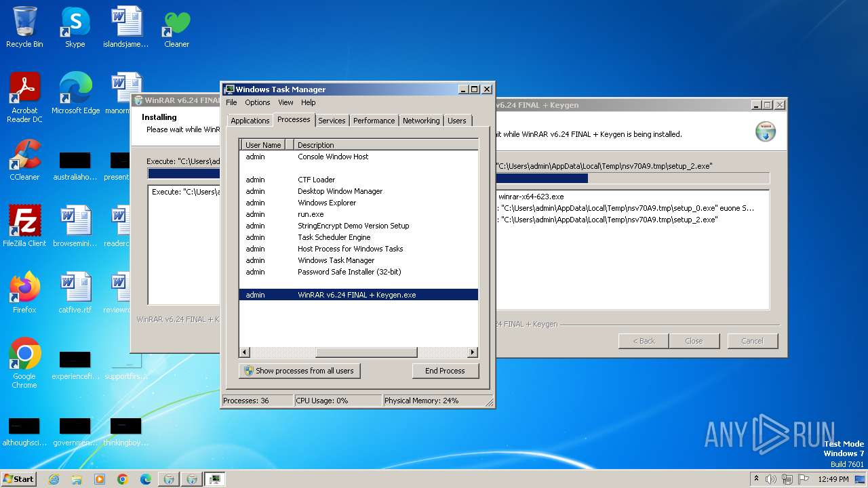Click the End Process button
Viewport: 868px width, 488px height.
click(445, 371)
